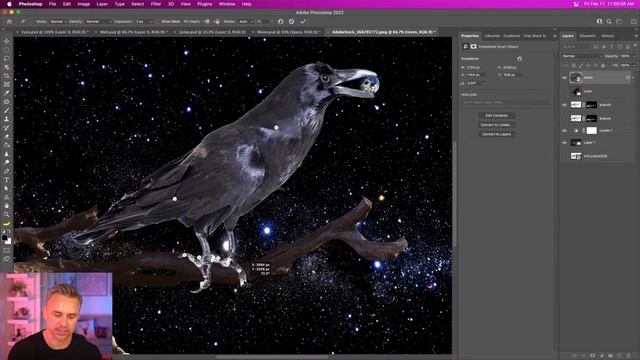This screenshot has width=640, height=360.
Task: Open the rotation angle dropdown in Properties
Action: 484,83
